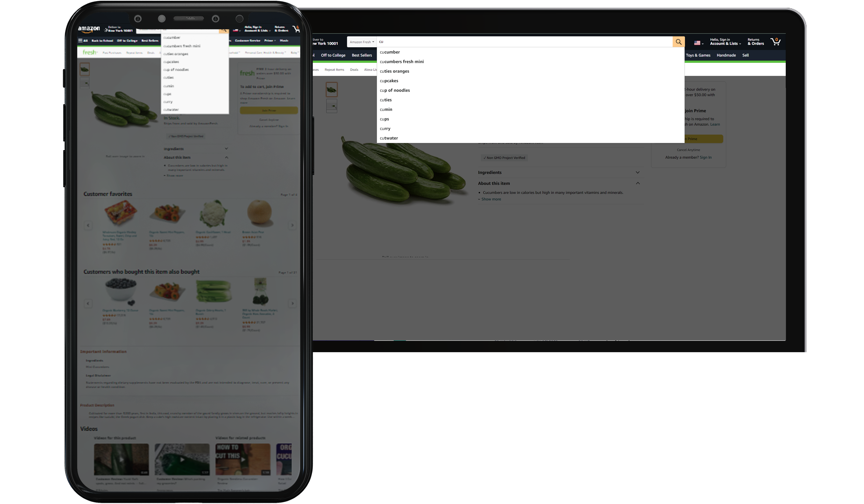
Task: Select cucumber from search suggestions
Action: pyautogui.click(x=389, y=52)
